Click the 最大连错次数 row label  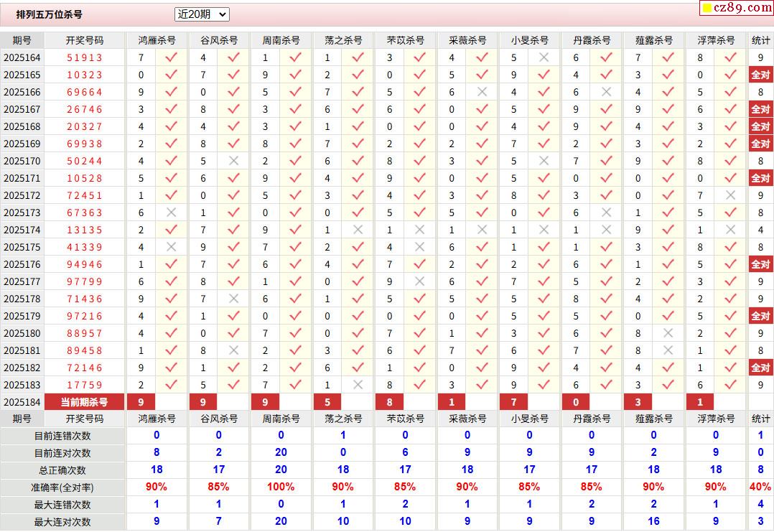pyautogui.click(x=62, y=505)
